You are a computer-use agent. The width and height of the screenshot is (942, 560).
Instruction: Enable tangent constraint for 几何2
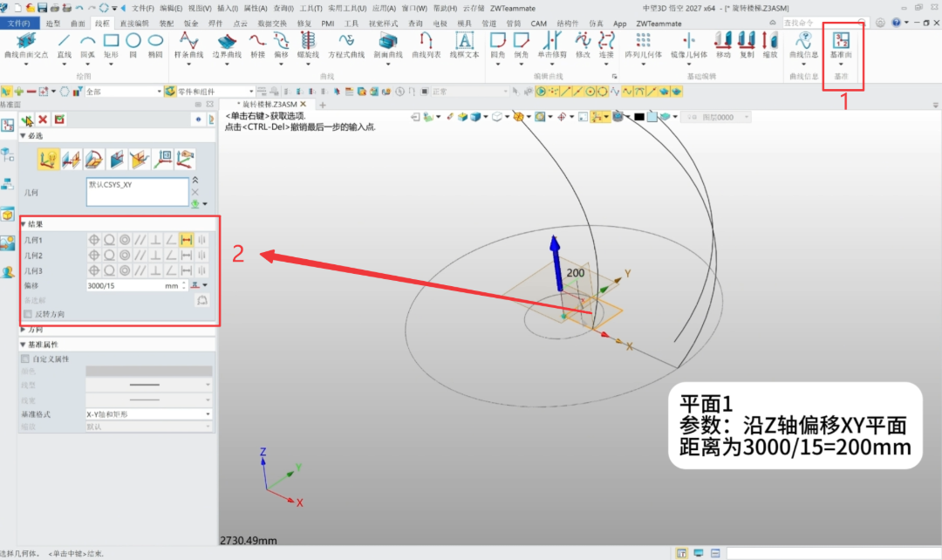[109, 256]
